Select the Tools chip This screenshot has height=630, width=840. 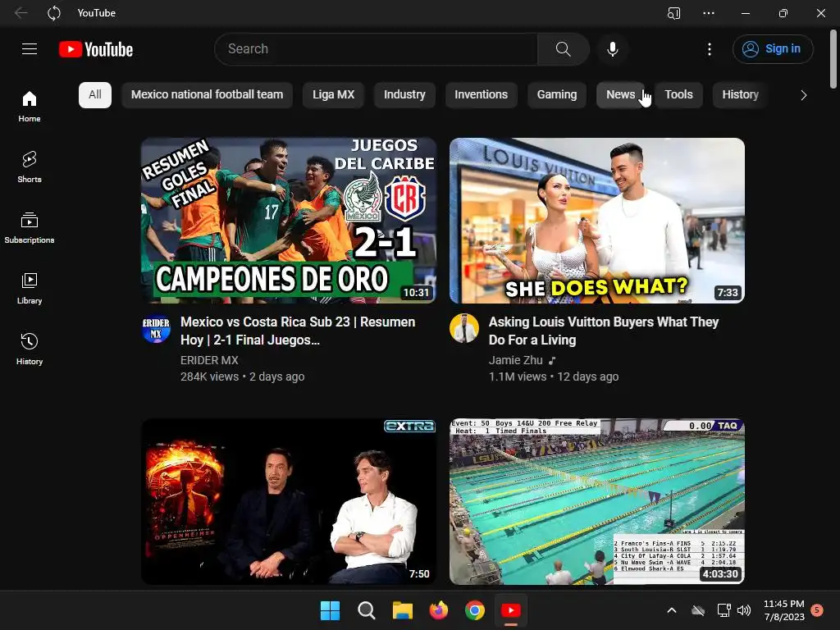point(678,95)
